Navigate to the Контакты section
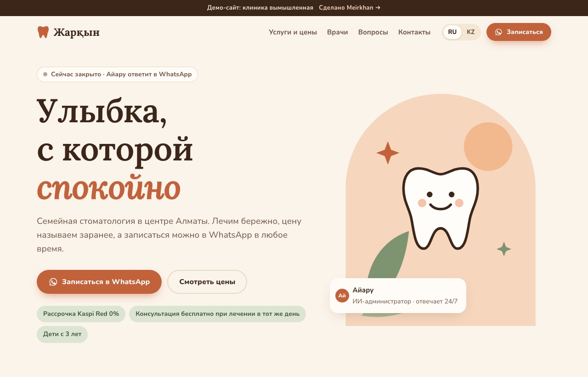Image resolution: width=588 pixels, height=377 pixels. [x=414, y=32]
